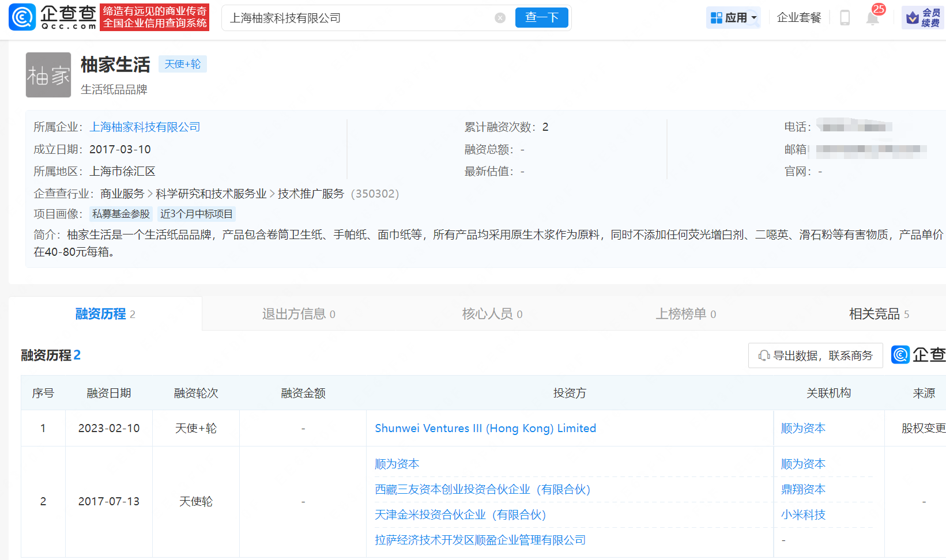Switch to the 上榜榜单 tab

(686, 314)
